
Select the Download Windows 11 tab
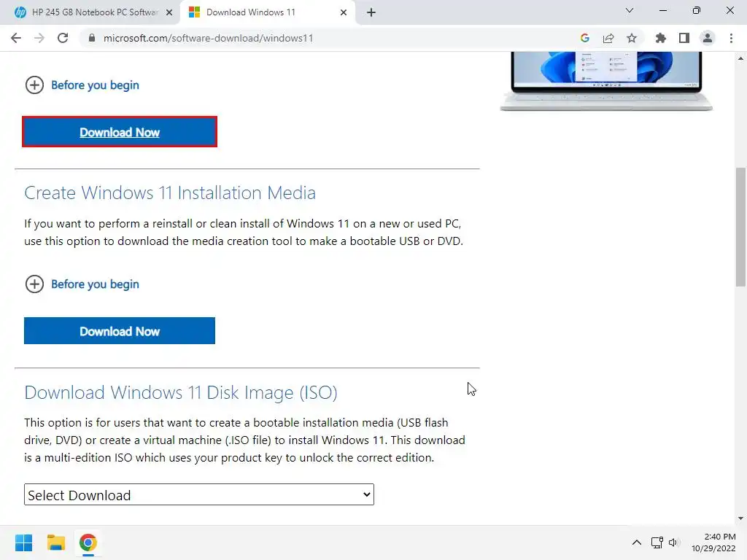268,12
